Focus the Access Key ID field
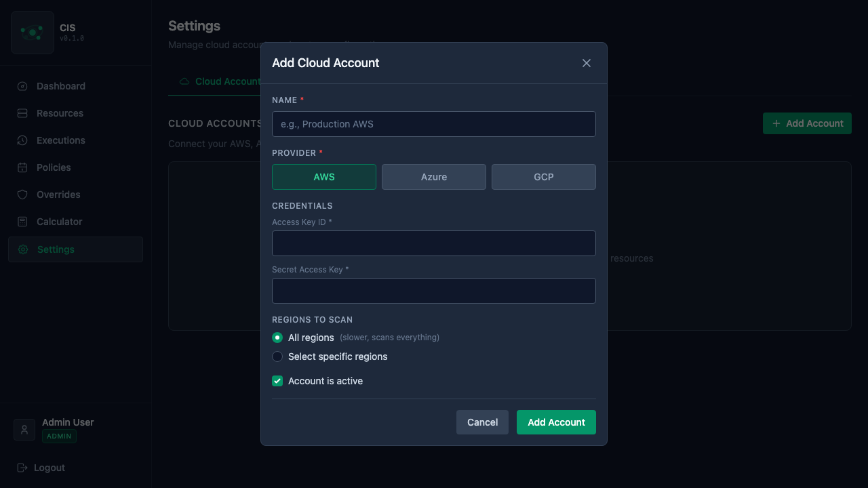 coord(434,243)
